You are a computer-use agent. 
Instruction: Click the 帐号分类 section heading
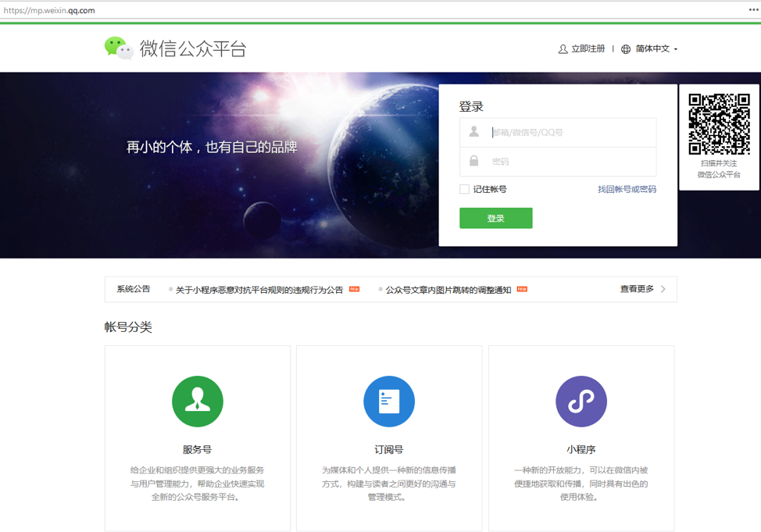coord(128,327)
